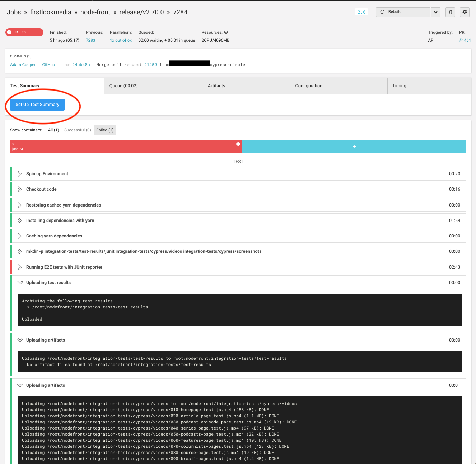476x464 pixels.
Task: Show All (1) containers
Action: (53, 130)
